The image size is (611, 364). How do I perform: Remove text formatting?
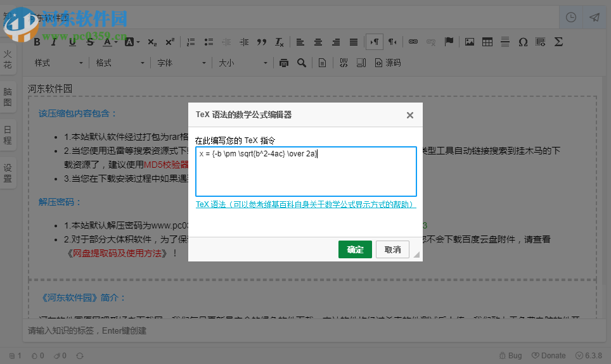[x=280, y=42]
